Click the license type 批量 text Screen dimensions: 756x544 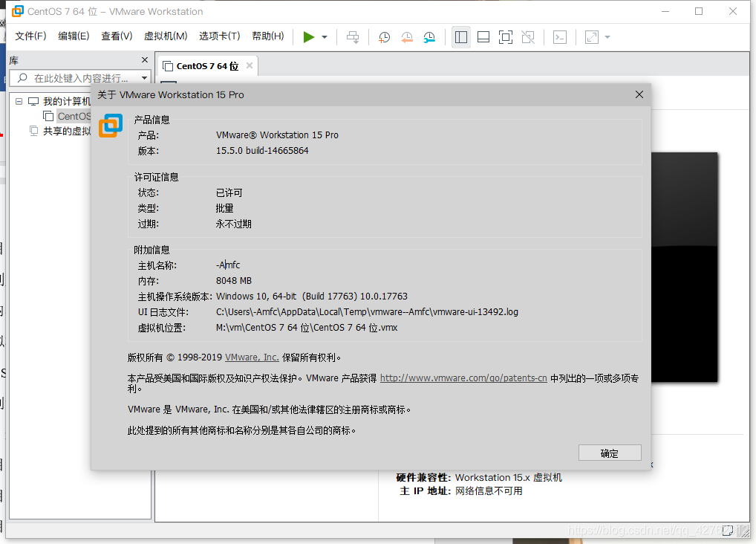(224, 209)
